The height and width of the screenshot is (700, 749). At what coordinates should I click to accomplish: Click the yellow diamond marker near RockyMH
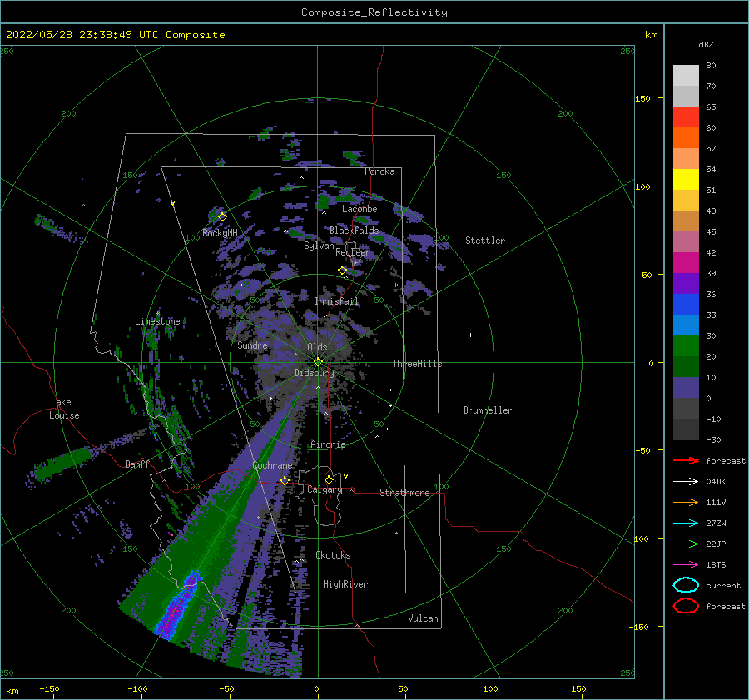(222, 217)
